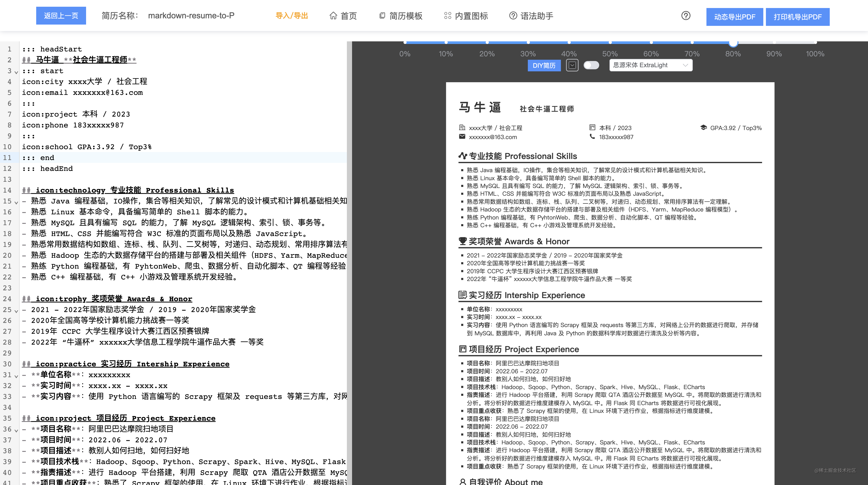
Task: Click the trophy icon in the 奖项荣誉 heading
Action: [x=463, y=241]
